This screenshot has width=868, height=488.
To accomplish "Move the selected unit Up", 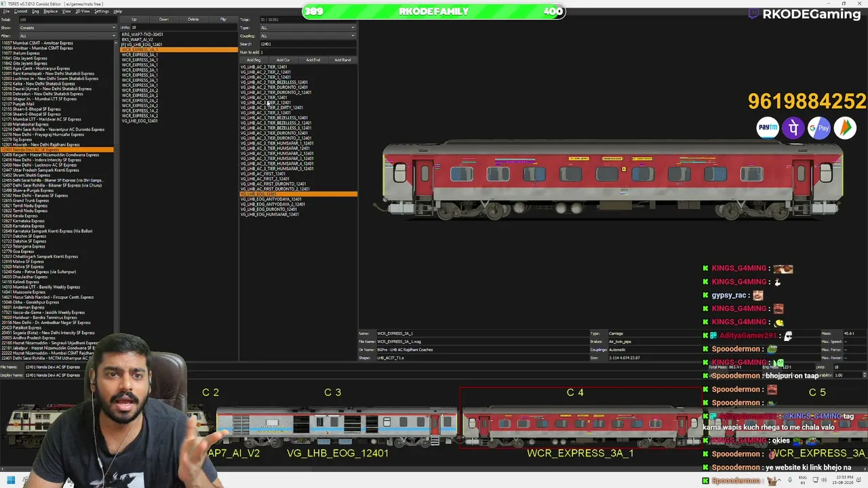I will [x=134, y=19].
